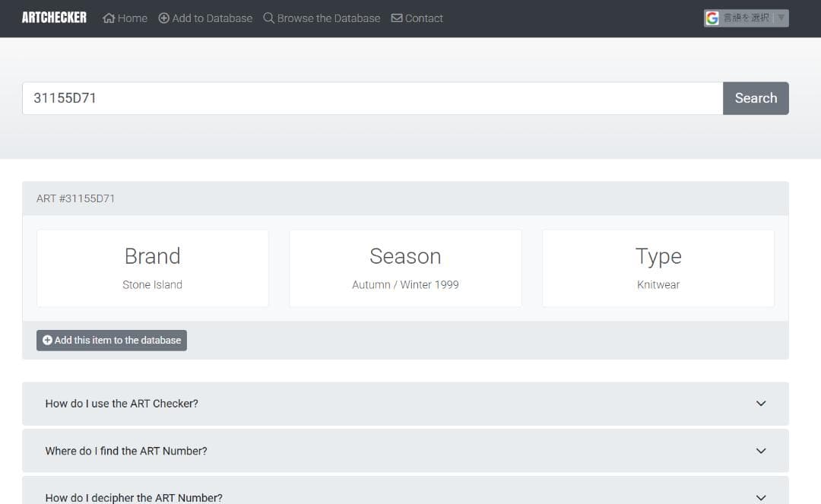Go to Add to Database page

point(212,18)
